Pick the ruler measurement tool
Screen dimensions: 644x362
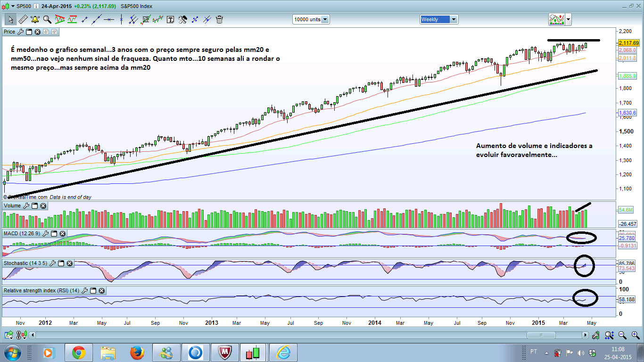22,19
